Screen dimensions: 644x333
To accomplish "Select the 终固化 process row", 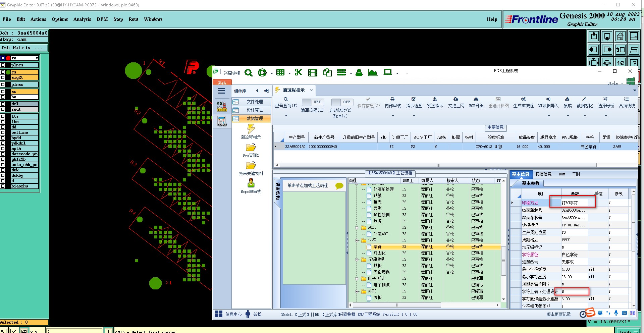I will [x=425, y=253].
